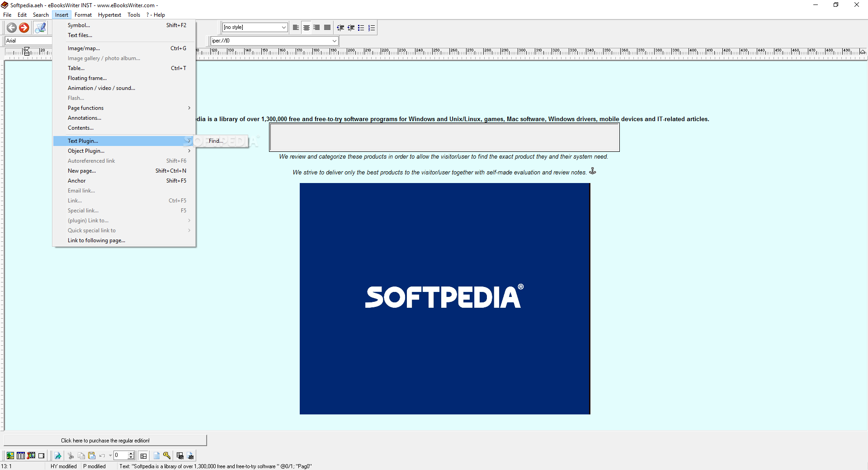Align the text to the right
The image size is (868, 470).
[x=316, y=28]
